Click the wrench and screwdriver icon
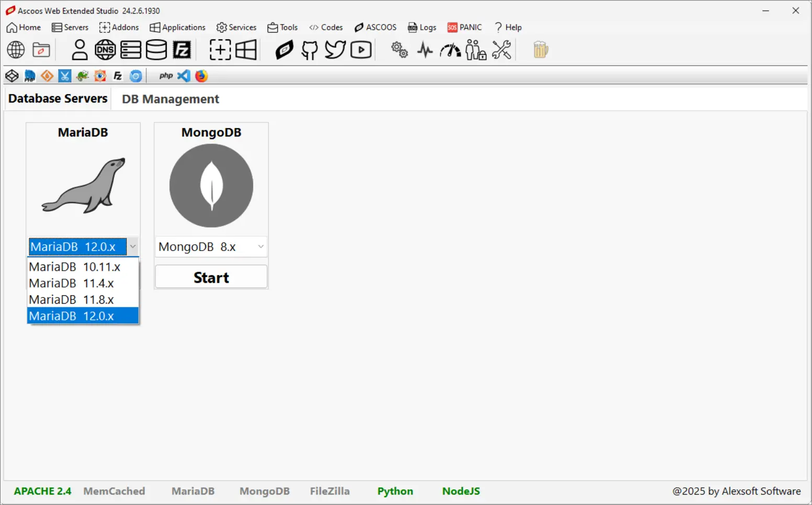 click(x=502, y=50)
